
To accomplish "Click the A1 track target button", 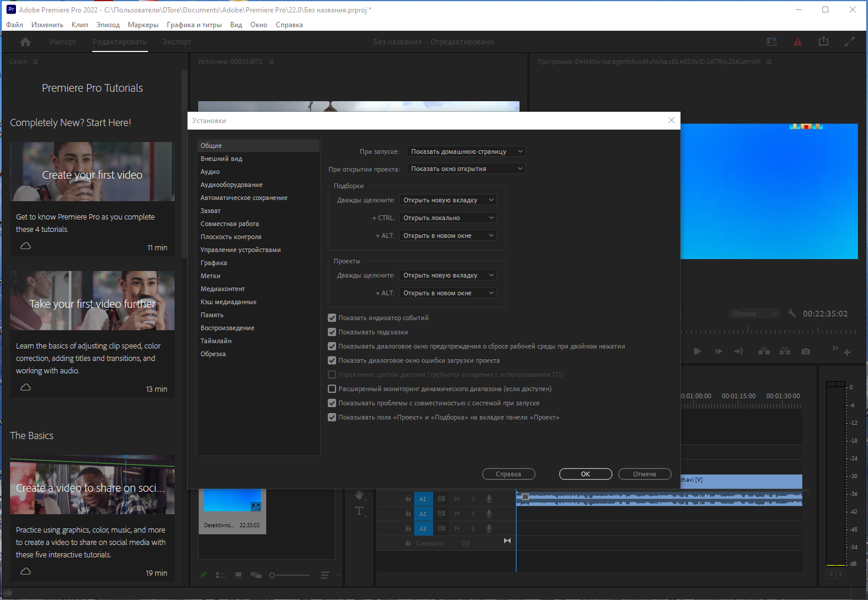I will 423,499.
